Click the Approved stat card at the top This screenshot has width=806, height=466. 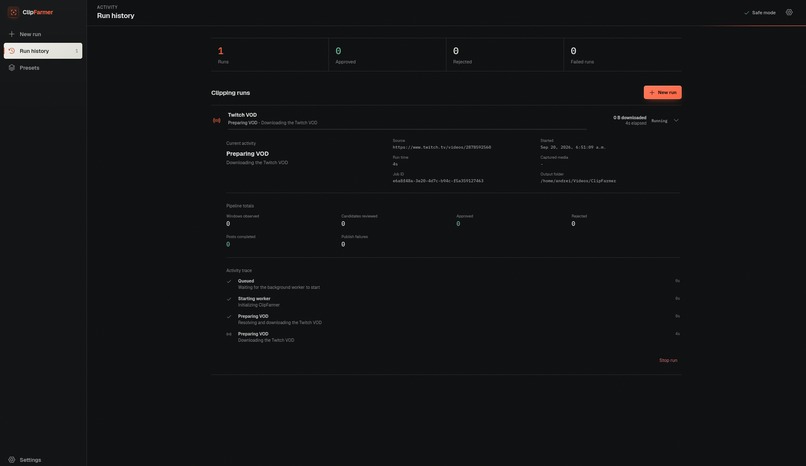tap(387, 54)
